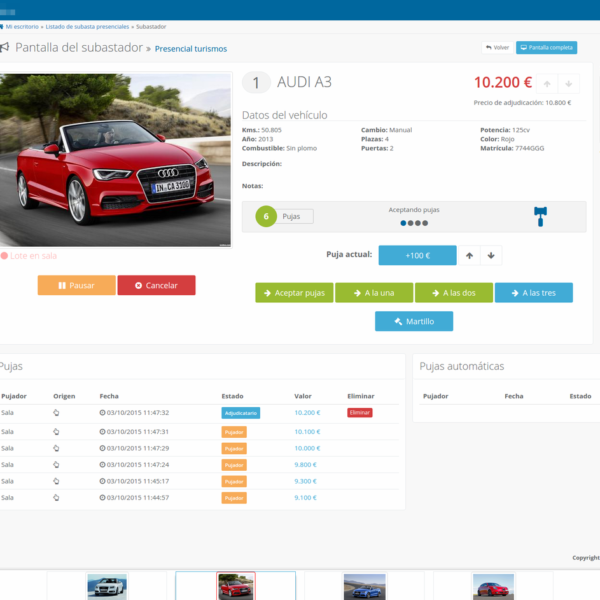Open Listado de subasta presenciales breadcrumb
Image resolution: width=600 pixels, height=600 pixels.
click(88, 26)
